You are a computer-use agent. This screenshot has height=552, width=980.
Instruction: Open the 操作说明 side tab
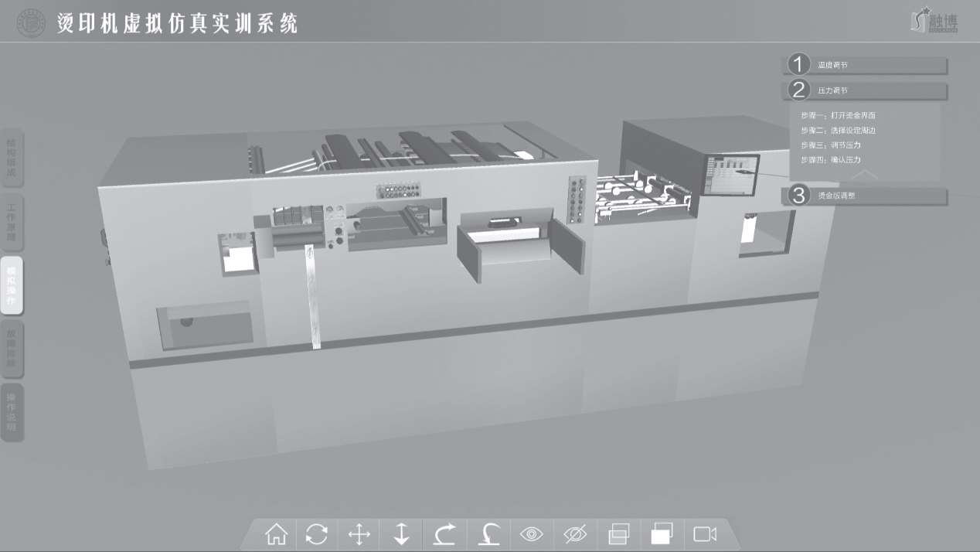tap(12, 412)
